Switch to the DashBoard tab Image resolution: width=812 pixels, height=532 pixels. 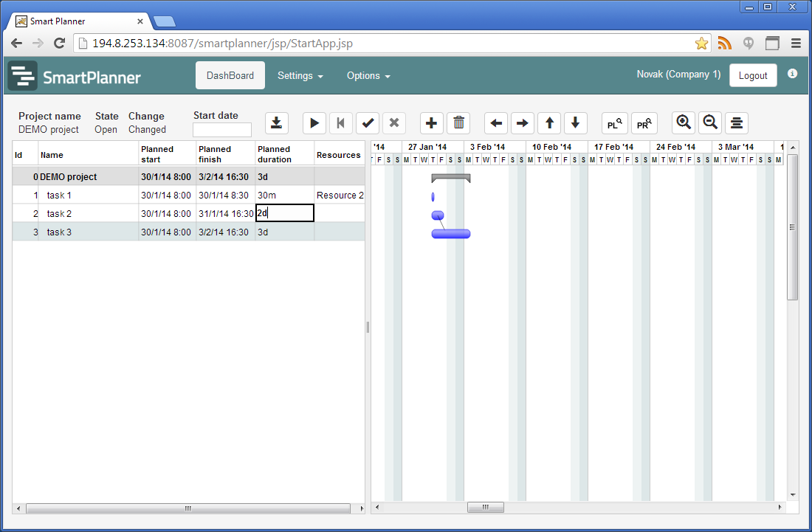(x=230, y=75)
